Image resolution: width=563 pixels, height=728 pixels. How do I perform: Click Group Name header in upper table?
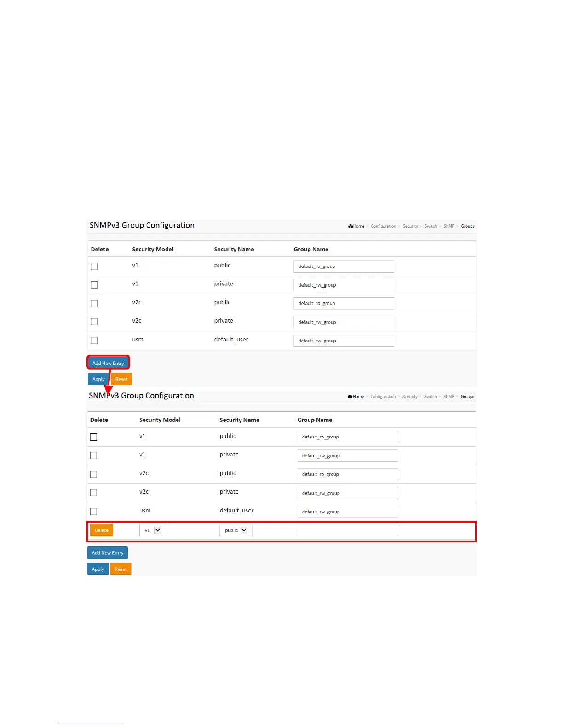[x=311, y=249]
